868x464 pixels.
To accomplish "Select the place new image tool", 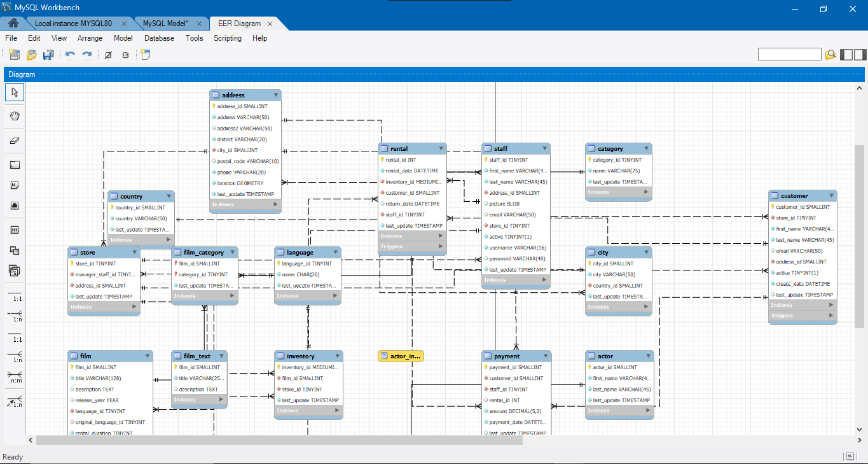I will pyautogui.click(x=15, y=206).
